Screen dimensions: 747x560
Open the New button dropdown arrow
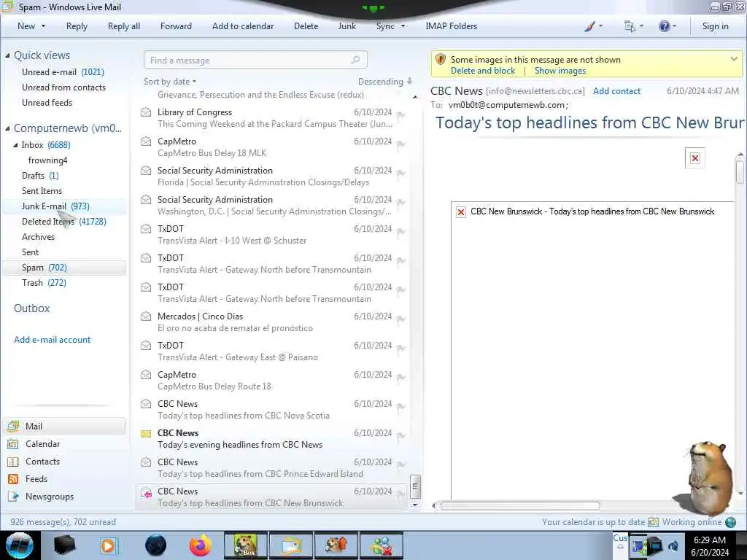(x=43, y=26)
